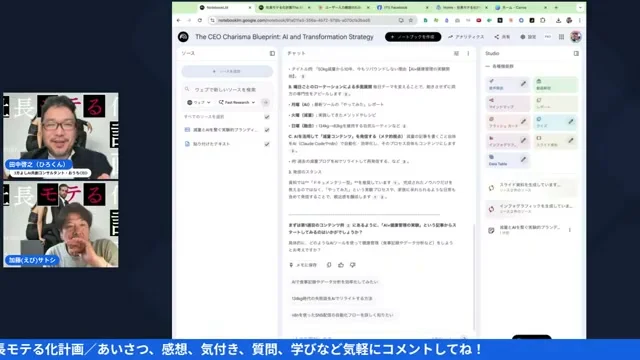Go back with the browser back arrow
The width and height of the screenshot is (640, 360).
click(x=179, y=20)
